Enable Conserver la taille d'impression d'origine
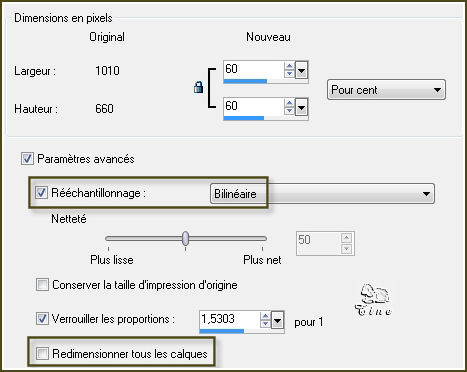The image size is (467, 372). click(42, 285)
